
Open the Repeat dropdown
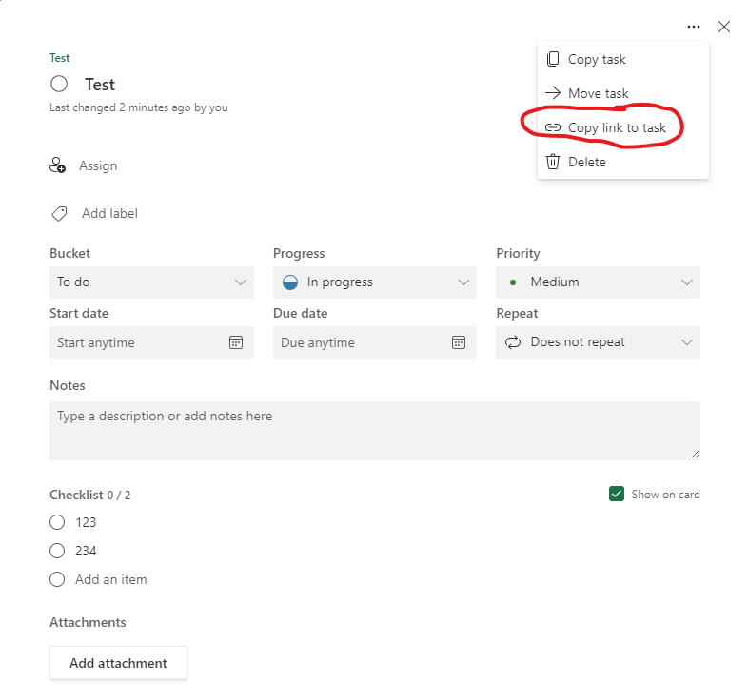pos(599,342)
